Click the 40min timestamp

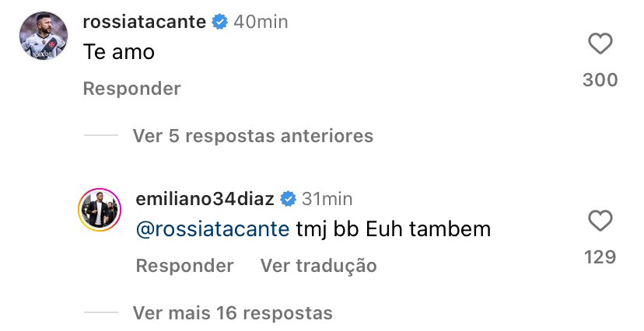pyautogui.click(x=261, y=23)
